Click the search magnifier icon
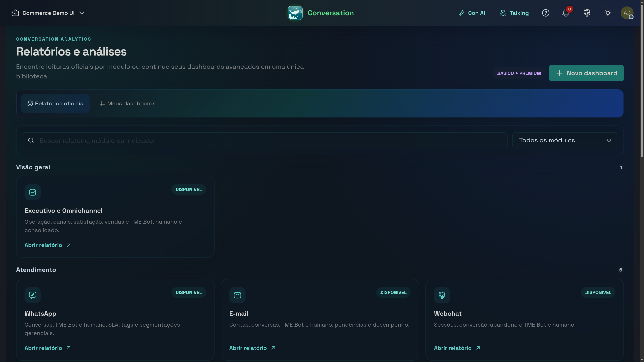Image resolution: width=644 pixels, height=362 pixels. (x=31, y=140)
